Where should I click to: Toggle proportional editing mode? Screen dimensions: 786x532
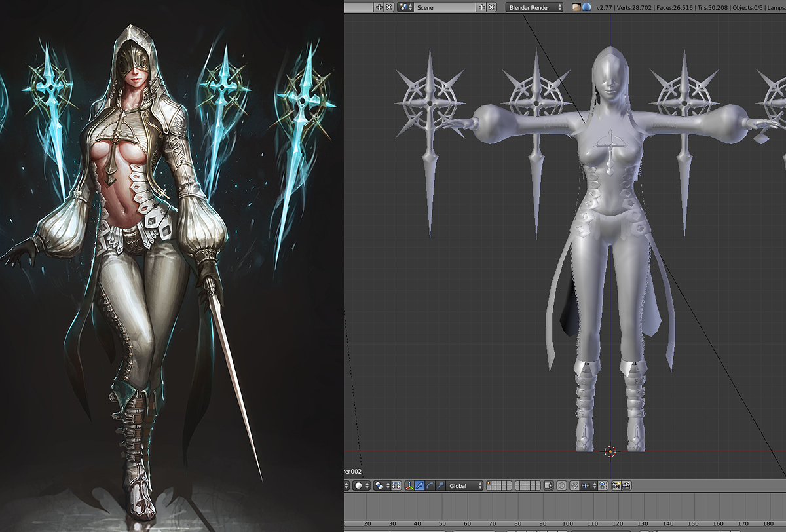561,485
